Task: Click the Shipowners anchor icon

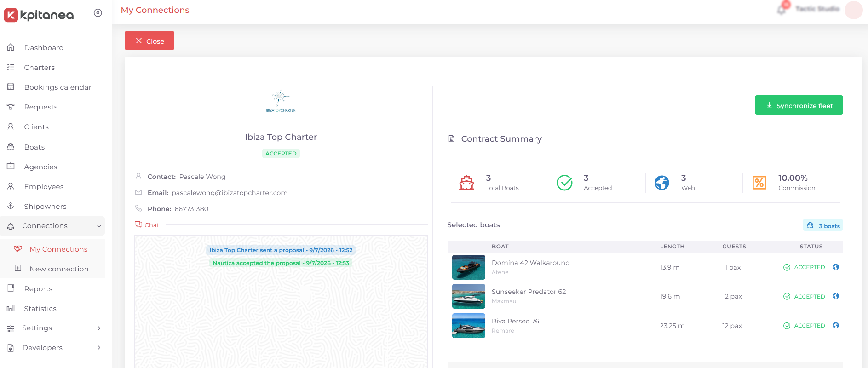Action: click(x=11, y=206)
